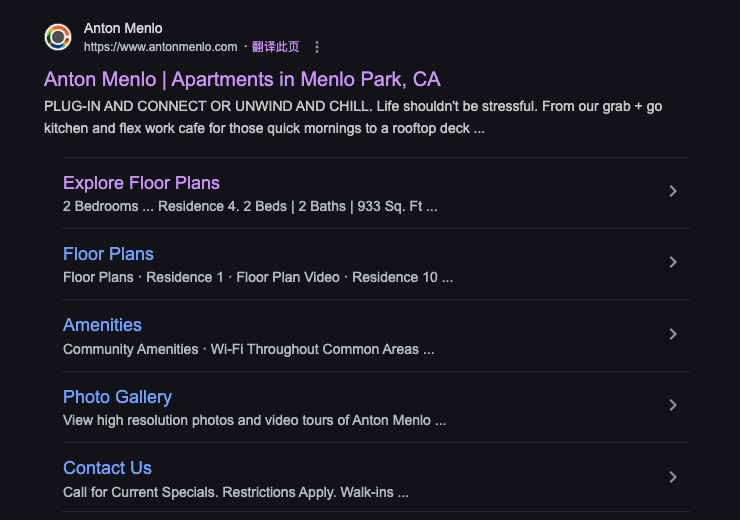Open the Amenities sitelink
Image resolution: width=740 pixels, height=520 pixels.
click(x=102, y=325)
